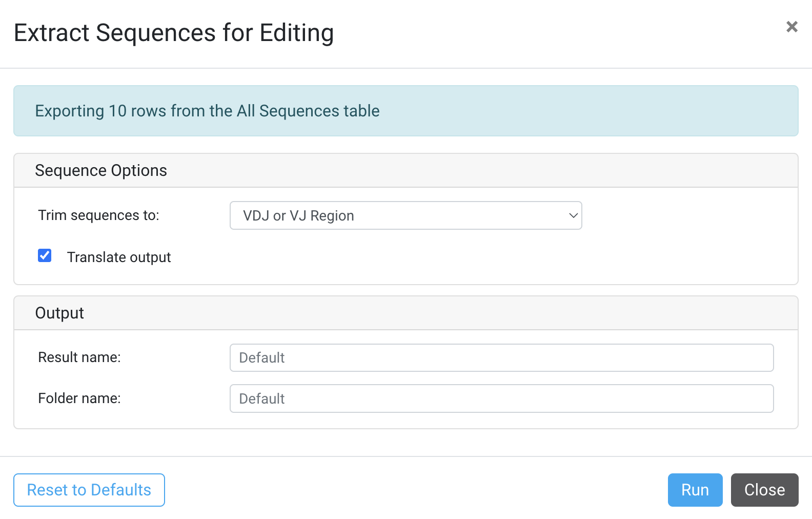Click the 'Trim sequences to:' label
This screenshot has width=812, height=519.
(x=98, y=215)
